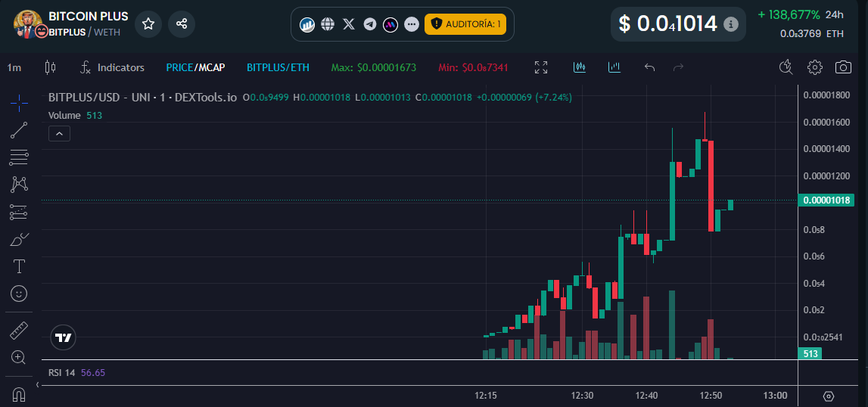Viewport: 868px width, 407px height.
Task: Enter fullscreen chart mode
Action: point(541,67)
